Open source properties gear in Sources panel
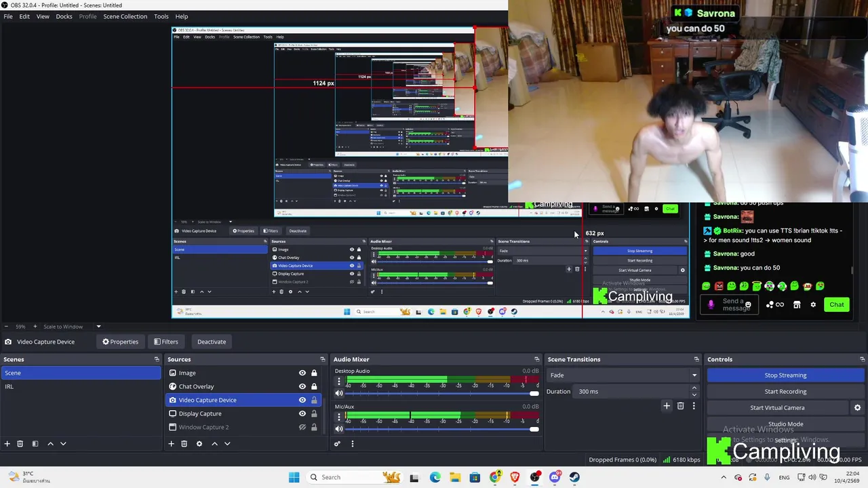868x488 pixels. pyautogui.click(x=199, y=444)
